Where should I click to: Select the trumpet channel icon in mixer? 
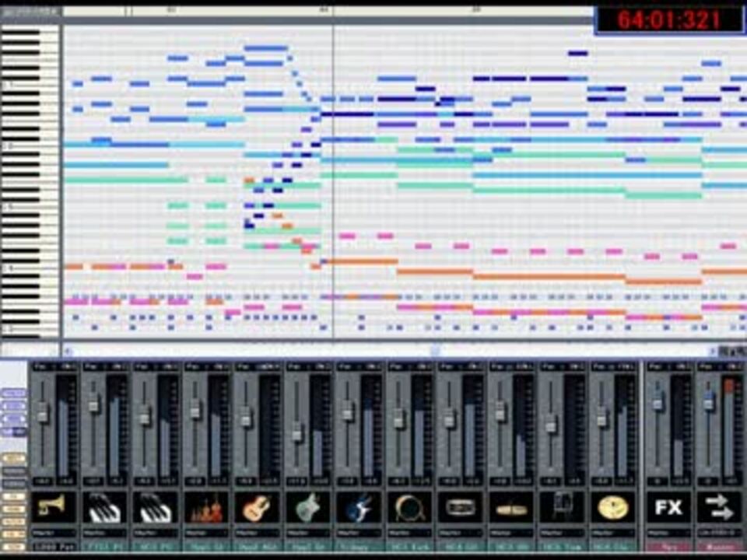click(54, 507)
